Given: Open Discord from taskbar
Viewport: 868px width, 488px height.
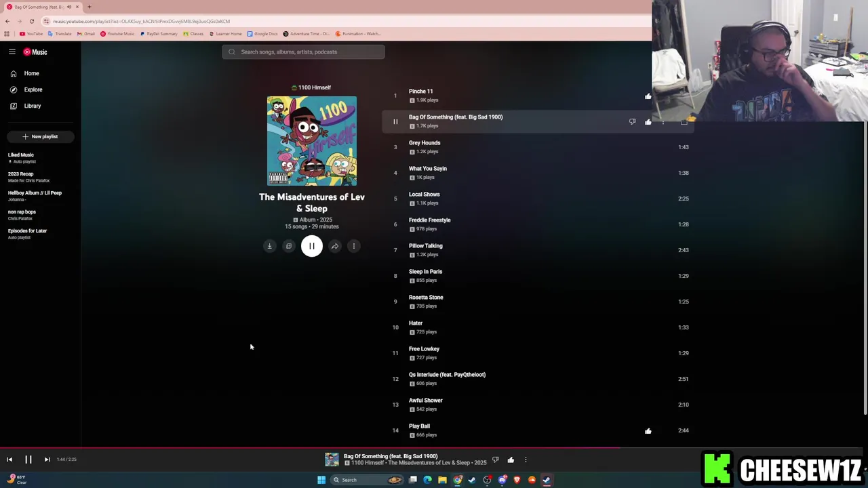Looking at the screenshot, I should [502, 480].
